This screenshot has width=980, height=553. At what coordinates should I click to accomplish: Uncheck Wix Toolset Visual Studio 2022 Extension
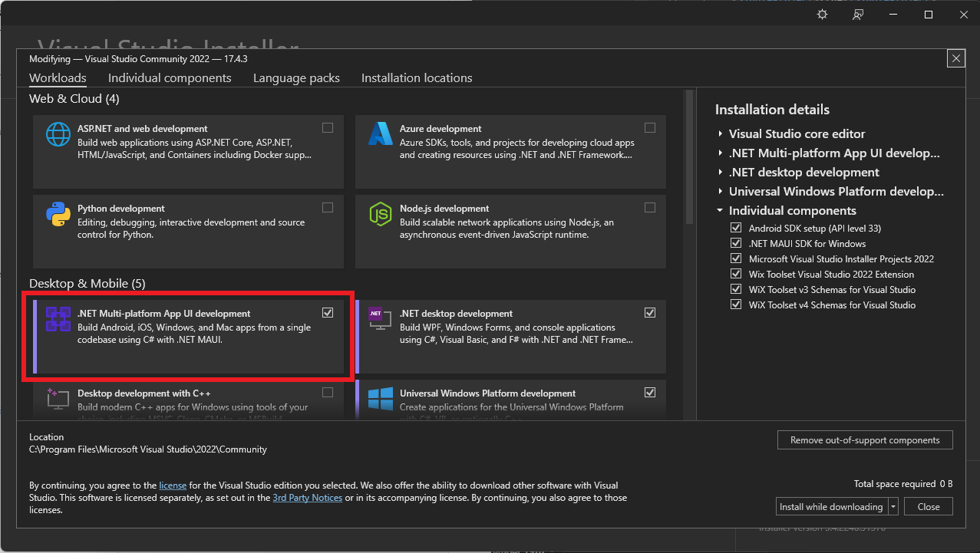point(736,274)
